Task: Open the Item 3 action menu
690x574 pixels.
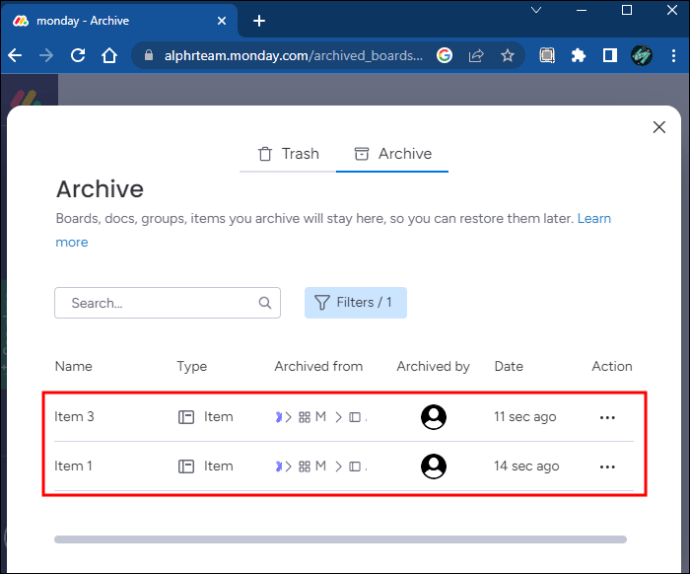Action: pos(607,417)
